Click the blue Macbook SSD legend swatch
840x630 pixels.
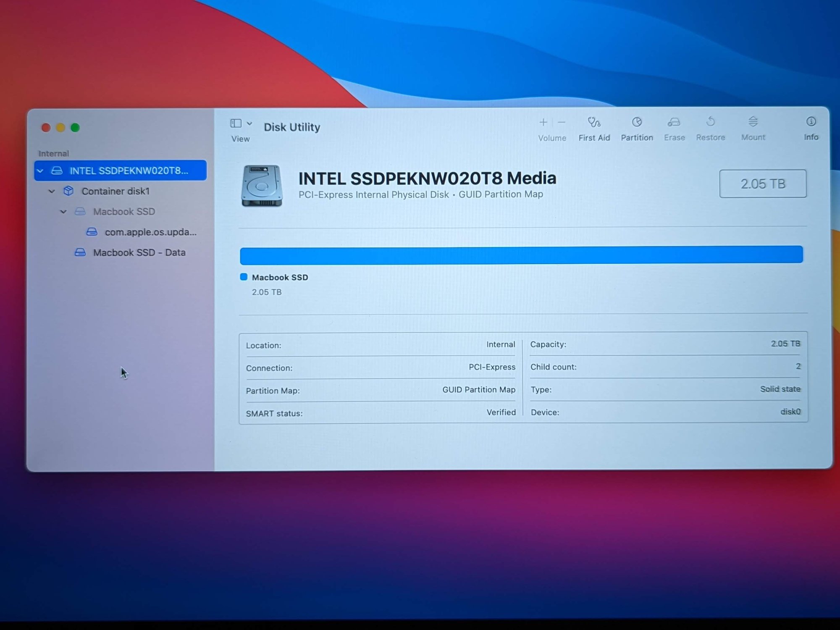point(244,277)
